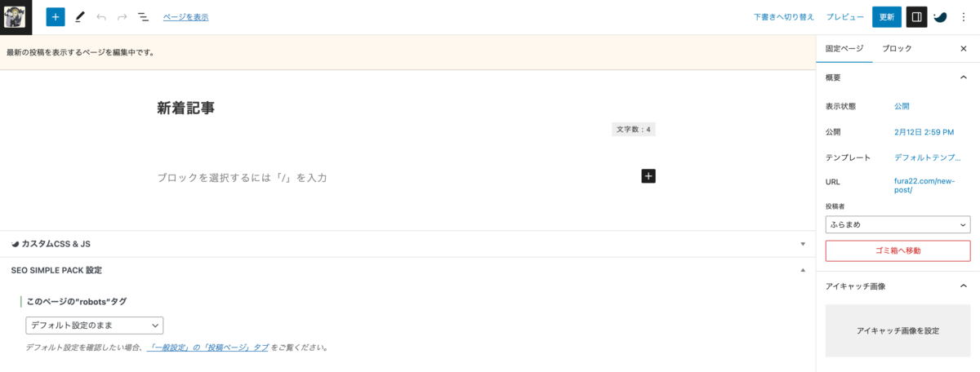Open the document overview list icon
980x372 pixels.
click(144, 16)
